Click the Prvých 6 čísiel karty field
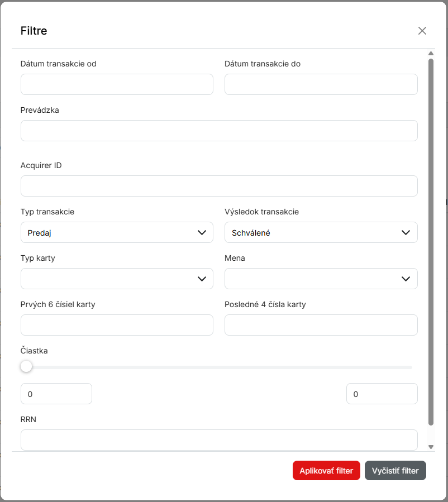Image resolution: width=448 pixels, height=502 pixels. [x=117, y=325]
